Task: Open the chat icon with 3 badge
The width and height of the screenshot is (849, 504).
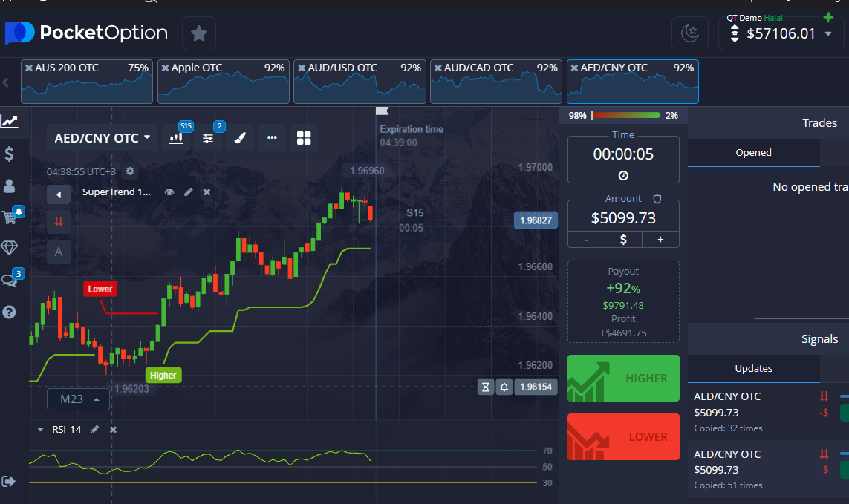Action: [9, 280]
